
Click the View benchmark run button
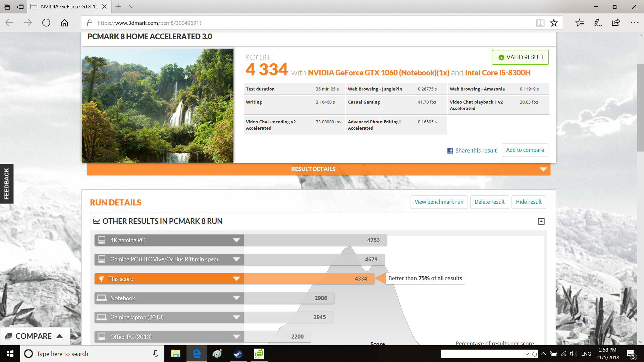[439, 202]
